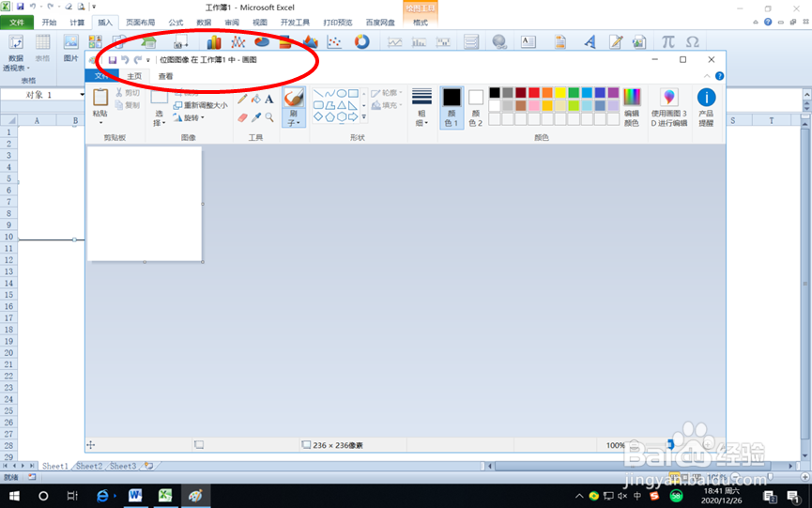Select the right arrow shape in Paint

(x=353, y=117)
